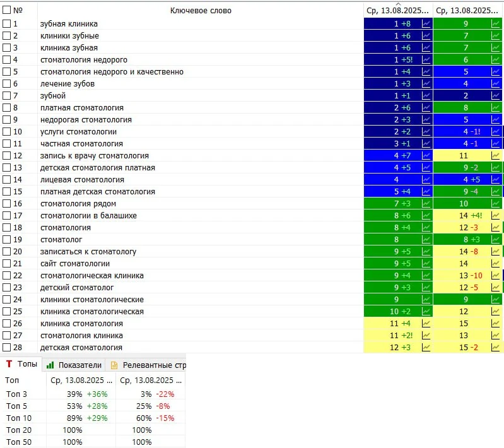The width and height of the screenshot is (504, 448).
Task: Sort by 'Ключевое слово' column header
Action: [x=201, y=11]
